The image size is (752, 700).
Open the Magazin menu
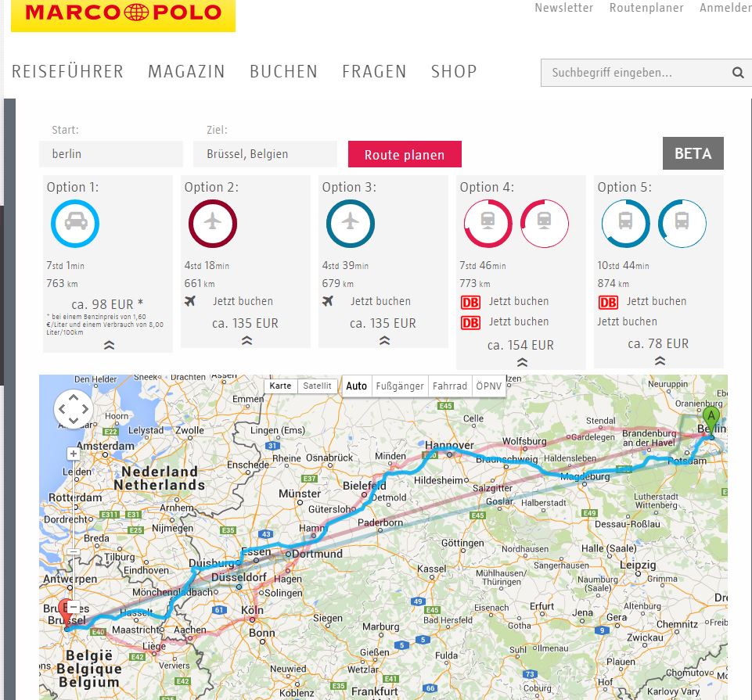186,71
